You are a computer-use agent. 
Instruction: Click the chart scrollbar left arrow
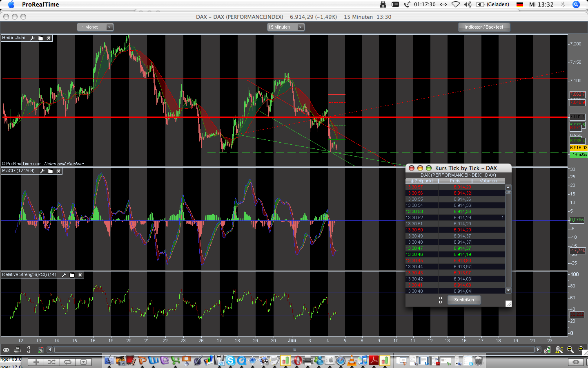tap(50, 350)
